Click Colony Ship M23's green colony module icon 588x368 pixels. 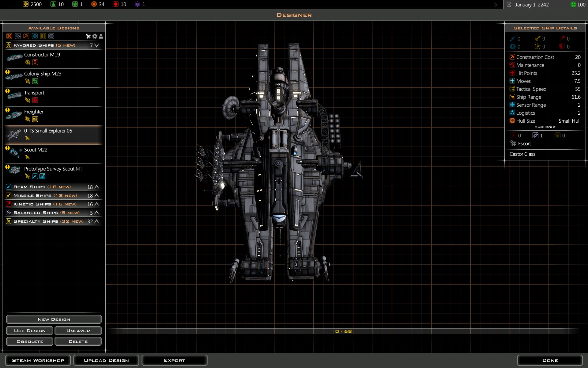pos(35,81)
